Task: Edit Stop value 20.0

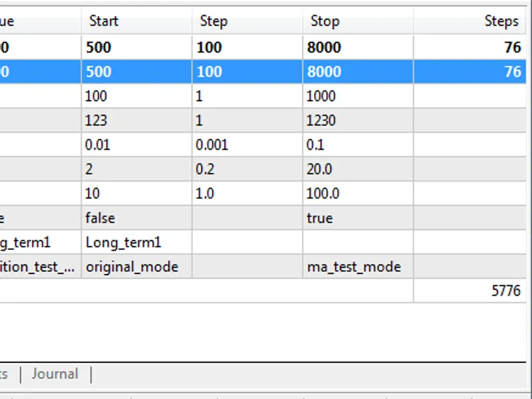Action: pos(358,169)
